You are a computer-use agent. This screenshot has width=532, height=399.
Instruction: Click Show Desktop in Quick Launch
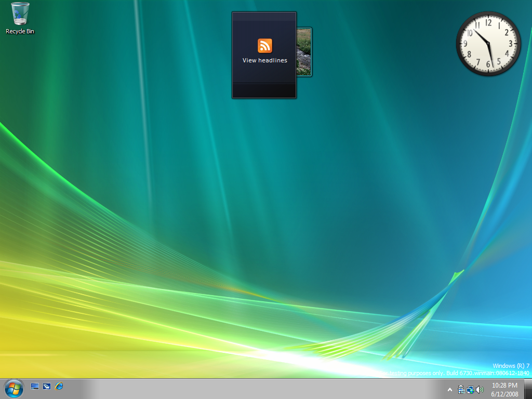pyautogui.click(x=35, y=386)
